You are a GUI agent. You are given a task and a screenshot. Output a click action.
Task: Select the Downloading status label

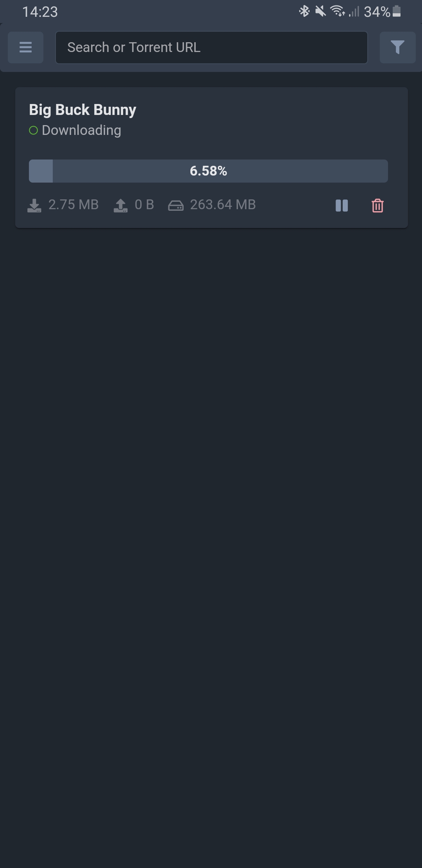[81, 130]
